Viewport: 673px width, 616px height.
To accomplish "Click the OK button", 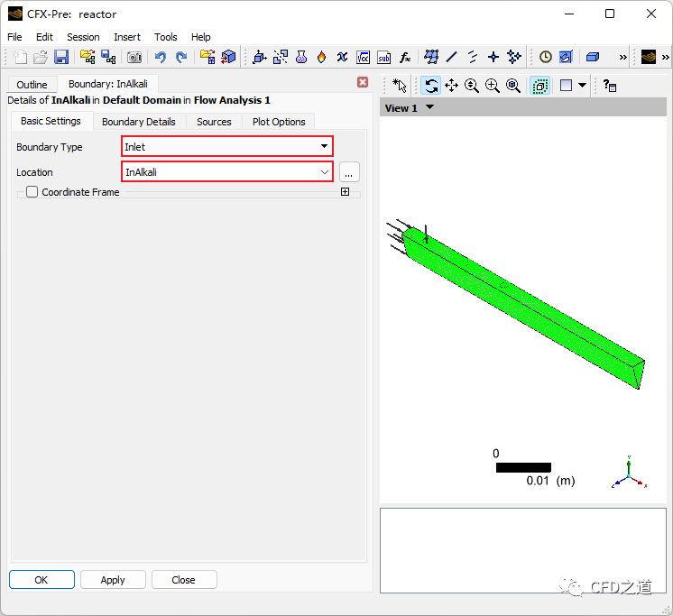I will (x=41, y=580).
